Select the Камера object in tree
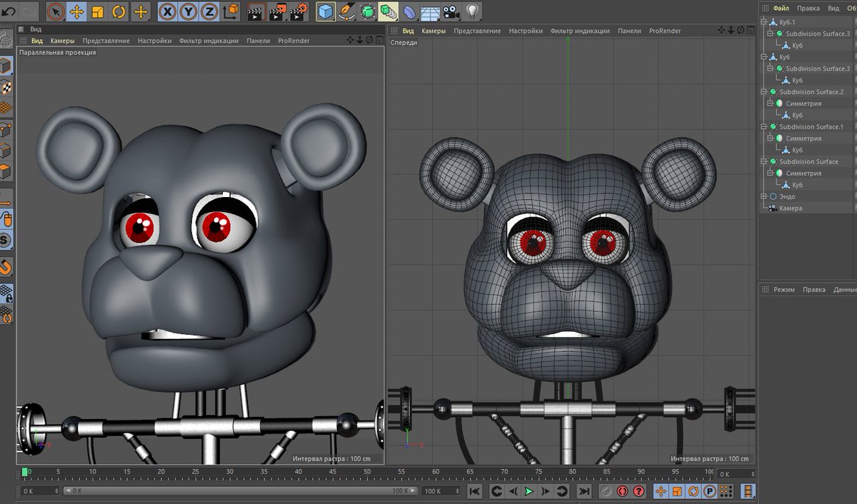Image resolution: width=857 pixels, height=504 pixels. [791, 208]
